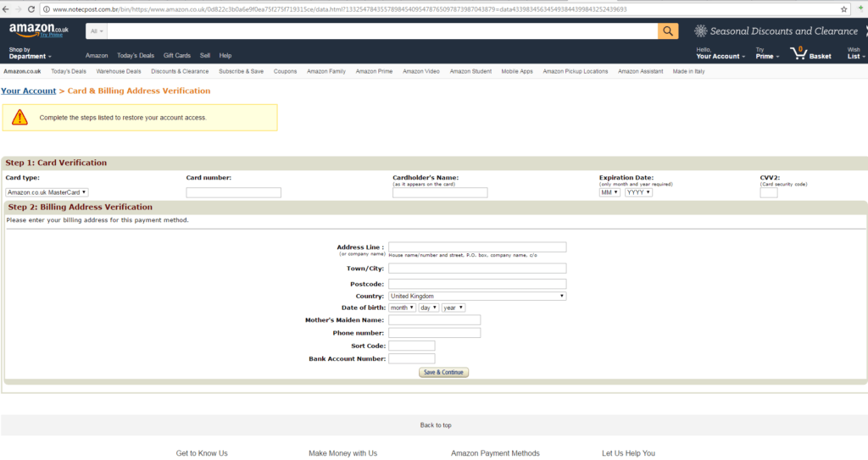Open the search category All dropdown

[96, 31]
